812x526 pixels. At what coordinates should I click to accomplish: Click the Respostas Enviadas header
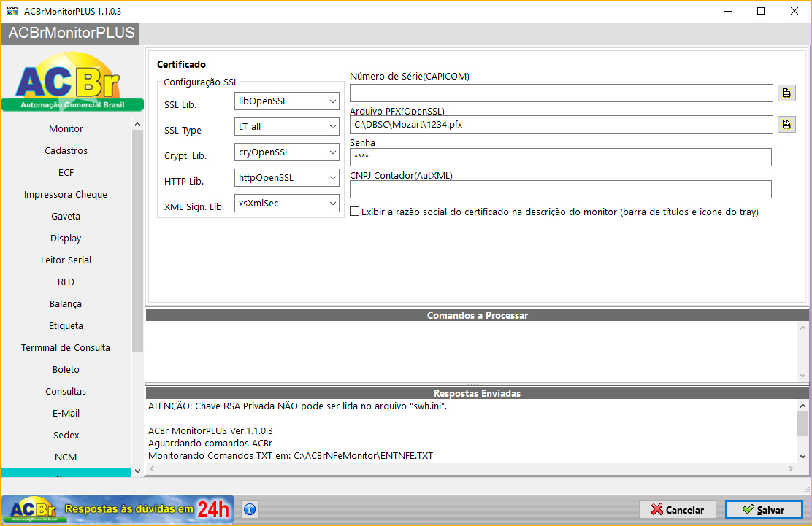tap(478, 393)
